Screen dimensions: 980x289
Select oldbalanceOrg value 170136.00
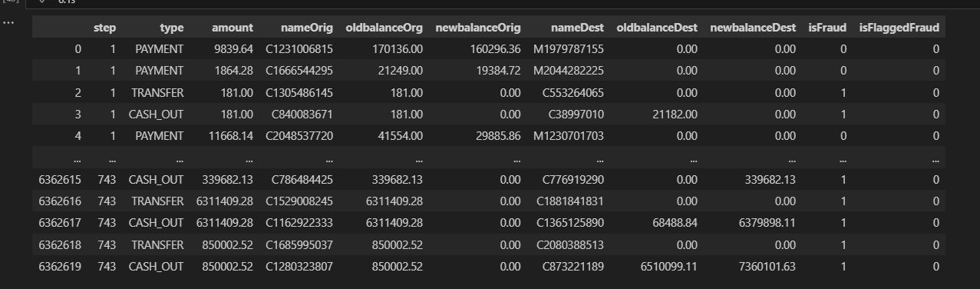point(396,49)
